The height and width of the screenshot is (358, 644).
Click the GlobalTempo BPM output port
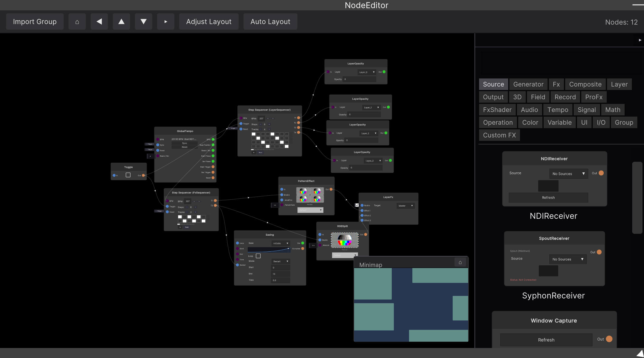pos(213,139)
